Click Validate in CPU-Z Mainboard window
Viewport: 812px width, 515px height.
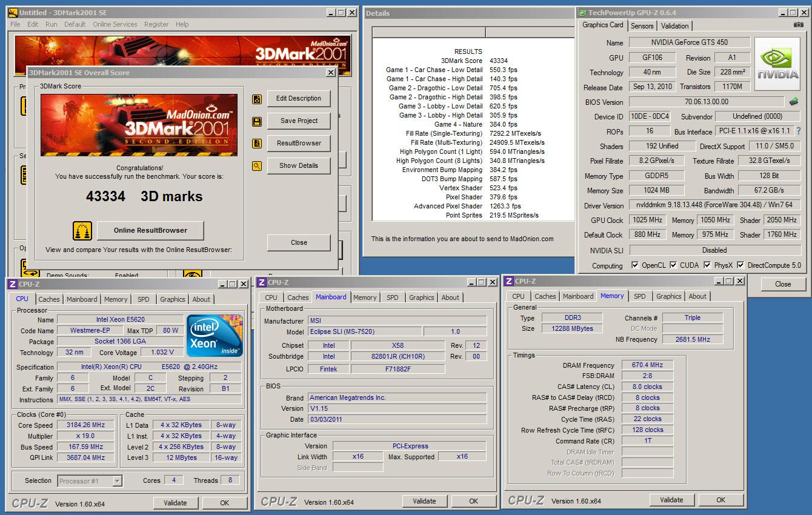tap(424, 501)
